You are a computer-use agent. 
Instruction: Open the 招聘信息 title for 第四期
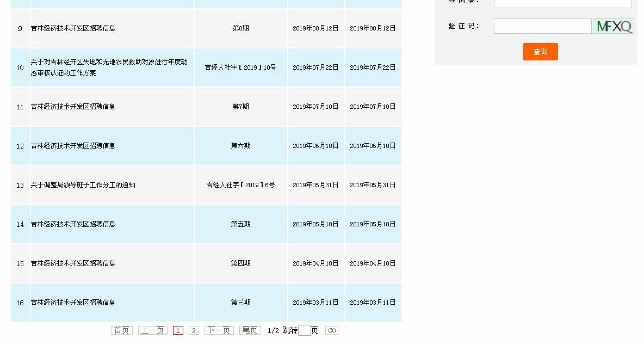(73, 263)
